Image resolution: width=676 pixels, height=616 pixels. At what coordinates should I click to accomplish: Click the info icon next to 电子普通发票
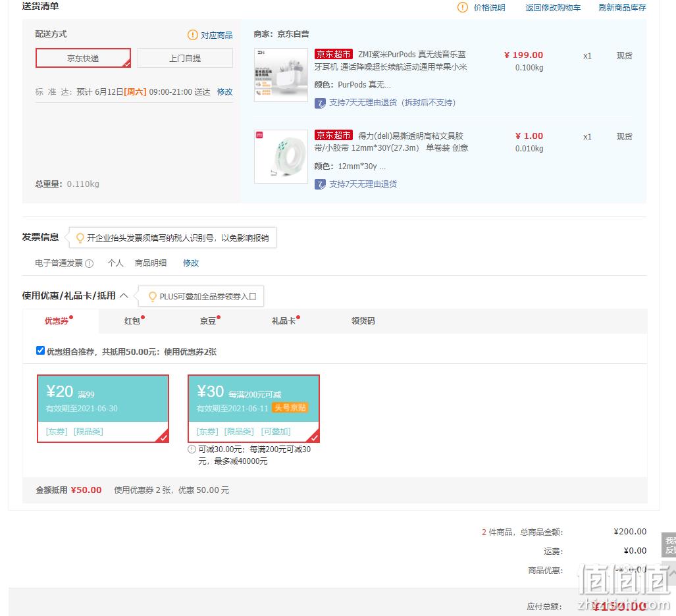click(x=90, y=263)
